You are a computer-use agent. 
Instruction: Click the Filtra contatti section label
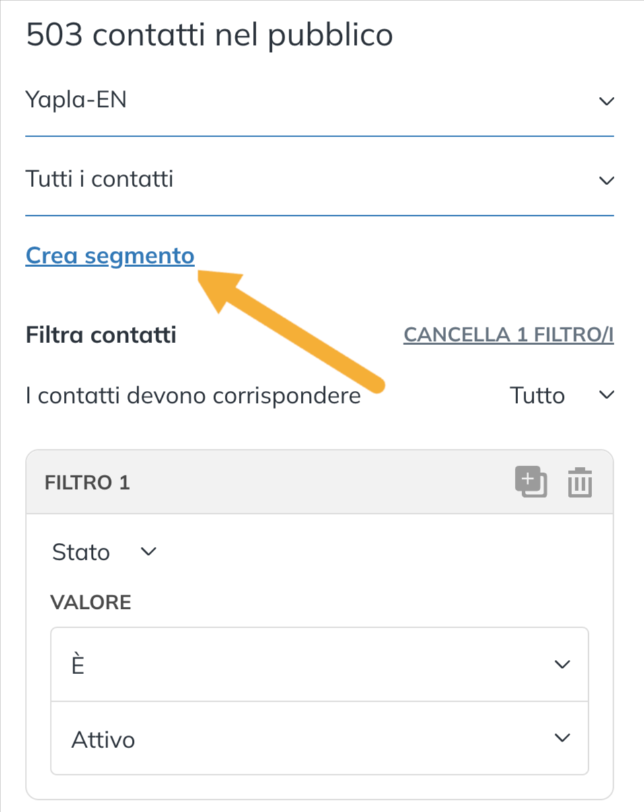tap(101, 334)
